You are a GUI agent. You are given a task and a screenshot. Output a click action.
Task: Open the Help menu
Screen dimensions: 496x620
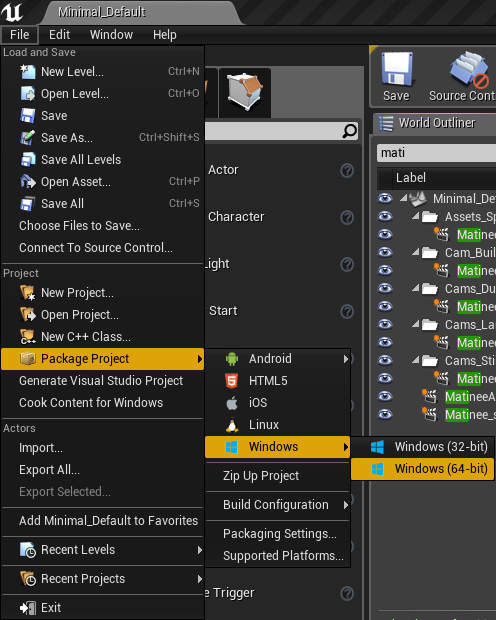165,35
